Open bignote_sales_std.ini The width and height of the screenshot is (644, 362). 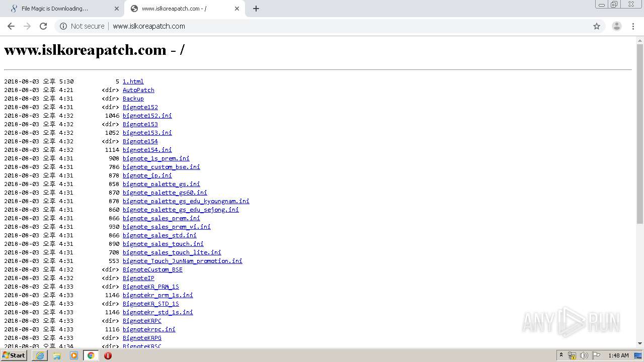point(159,235)
